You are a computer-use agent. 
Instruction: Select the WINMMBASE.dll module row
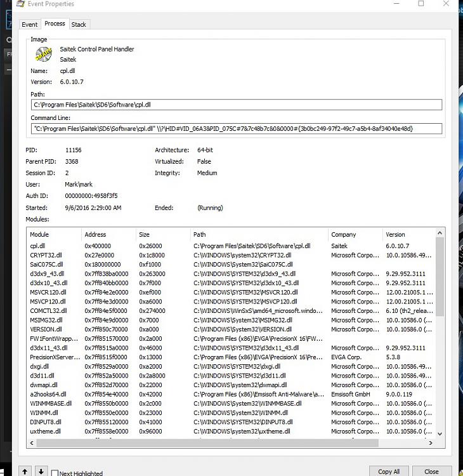click(231, 404)
